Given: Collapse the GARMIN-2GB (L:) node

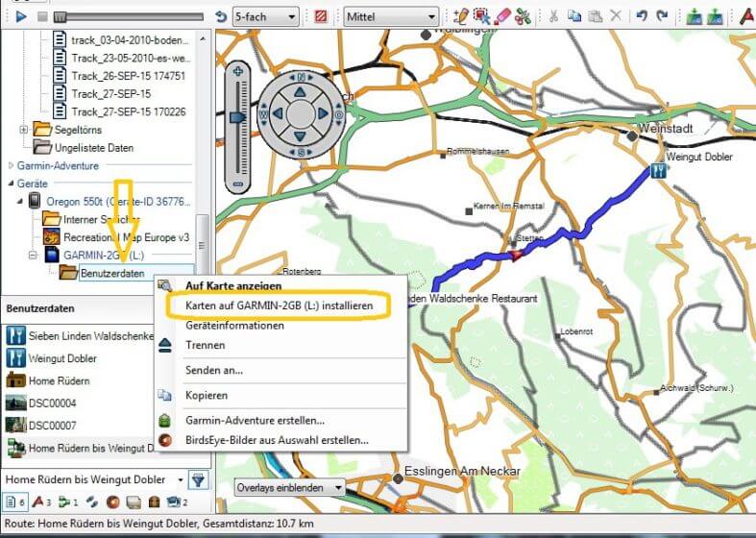Looking at the screenshot, I should (33, 255).
